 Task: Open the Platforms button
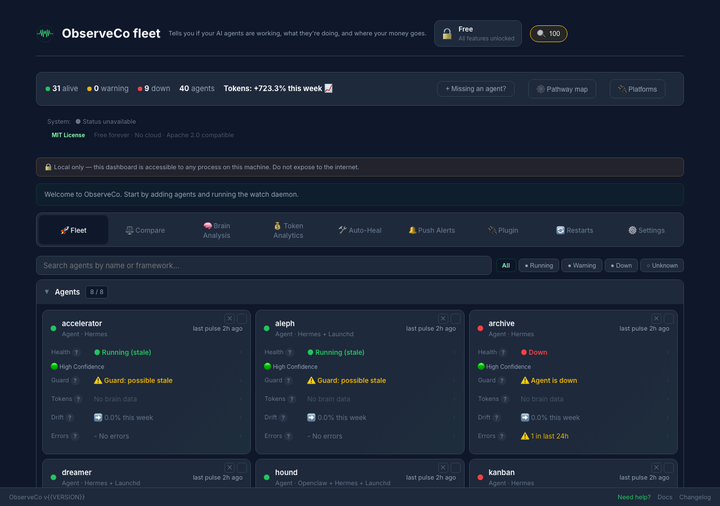pyautogui.click(x=637, y=89)
